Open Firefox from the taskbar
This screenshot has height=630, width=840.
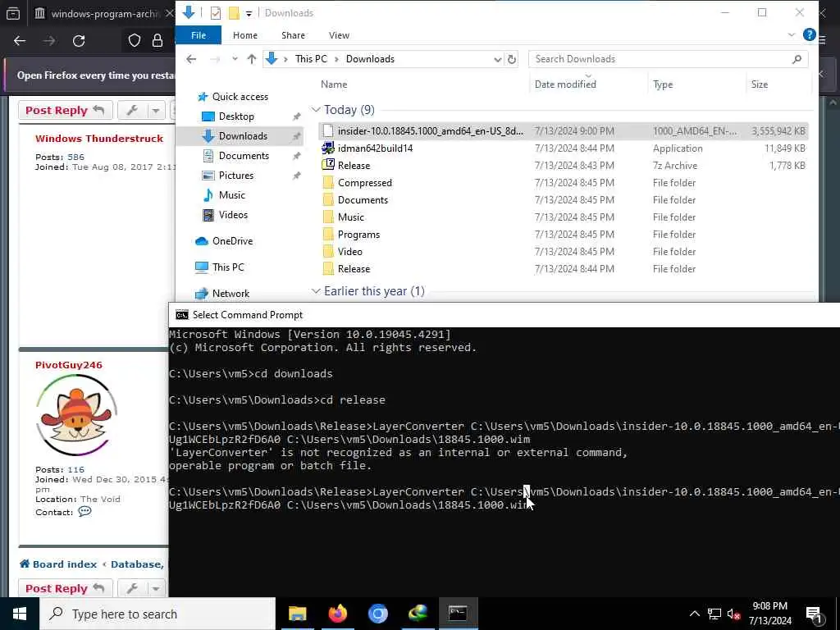tap(337, 614)
